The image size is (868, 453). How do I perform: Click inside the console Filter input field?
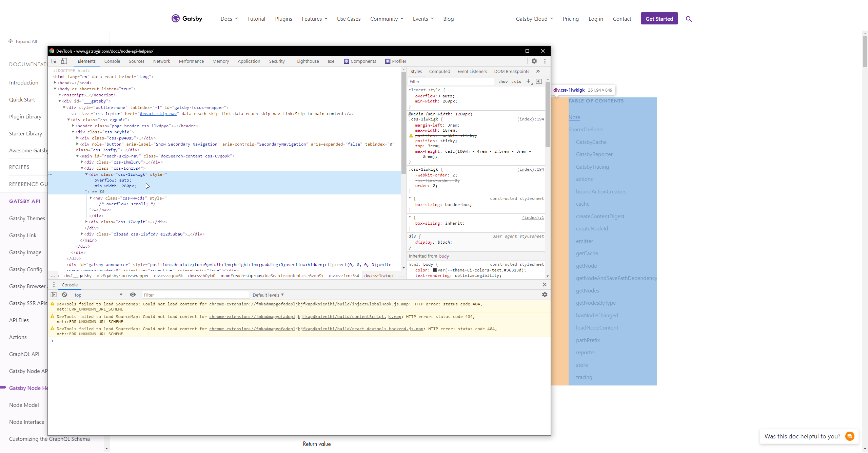tap(196, 295)
